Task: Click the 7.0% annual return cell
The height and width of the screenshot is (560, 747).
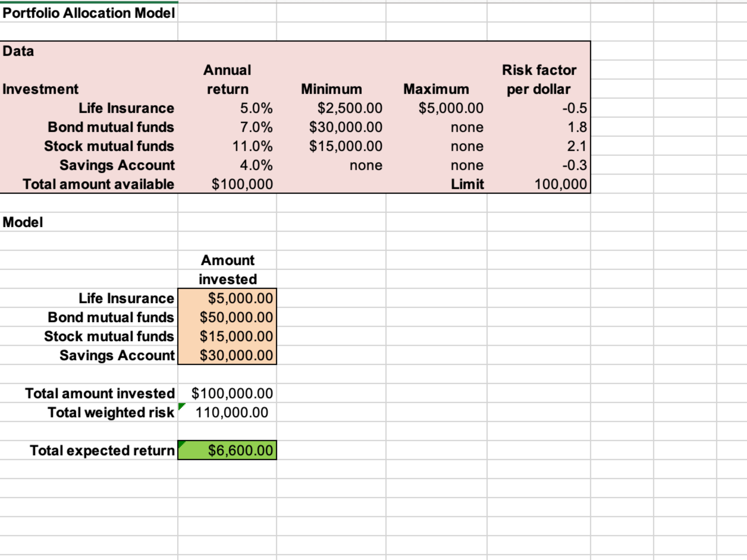Action: pyautogui.click(x=227, y=127)
